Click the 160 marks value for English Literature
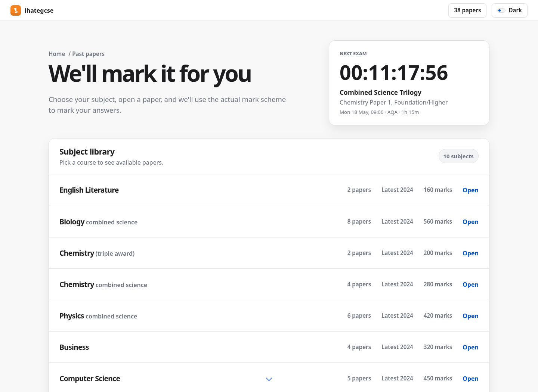This screenshot has height=392, width=538. (437, 190)
